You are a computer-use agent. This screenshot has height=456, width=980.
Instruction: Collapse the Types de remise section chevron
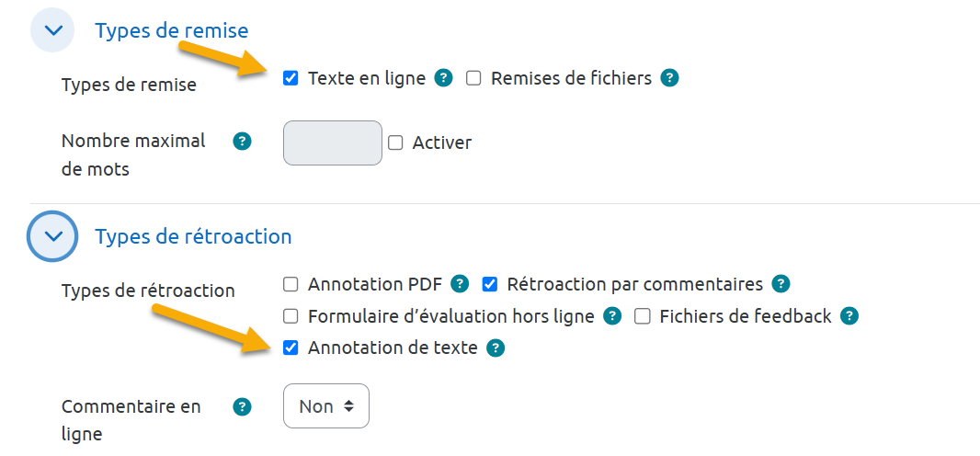[52, 30]
